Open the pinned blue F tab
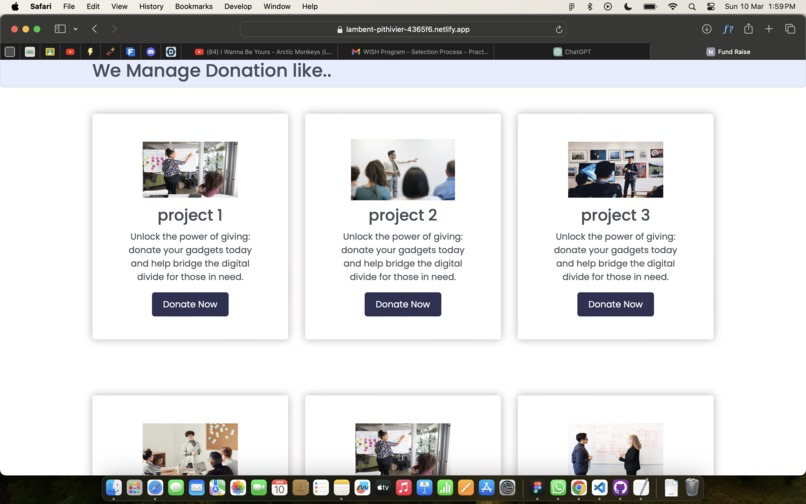This screenshot has height=504, width=806. point(131,51)
